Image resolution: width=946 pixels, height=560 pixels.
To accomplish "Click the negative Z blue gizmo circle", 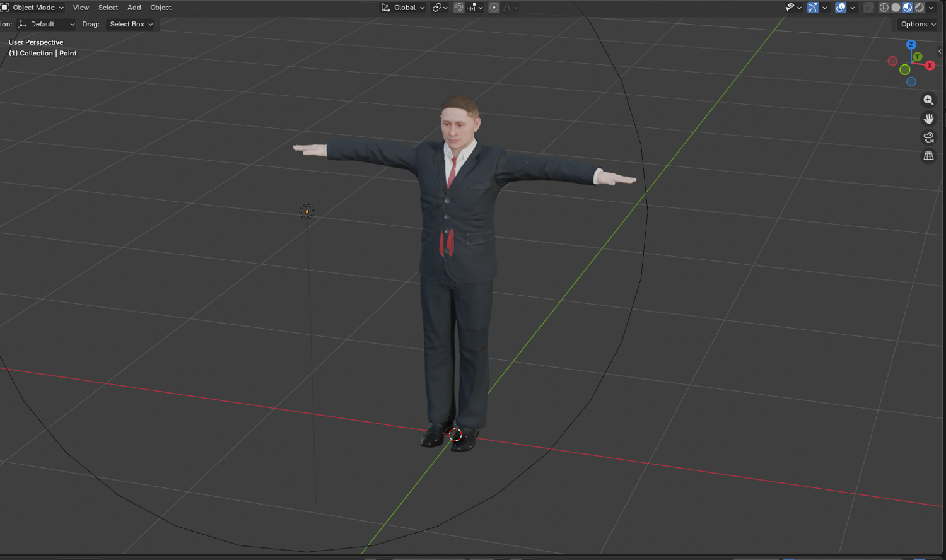I will (911, 82).
